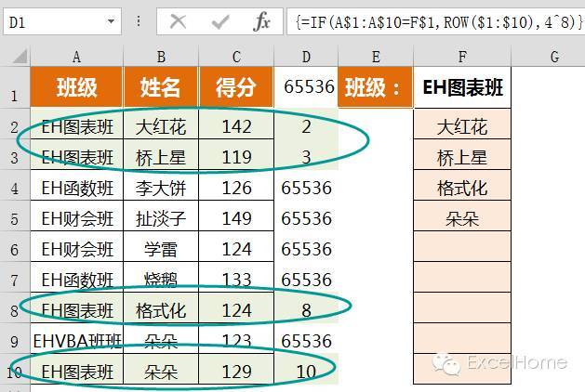Select column G header
Viewport: 585px width, 392px height.
tap(554, 57)
